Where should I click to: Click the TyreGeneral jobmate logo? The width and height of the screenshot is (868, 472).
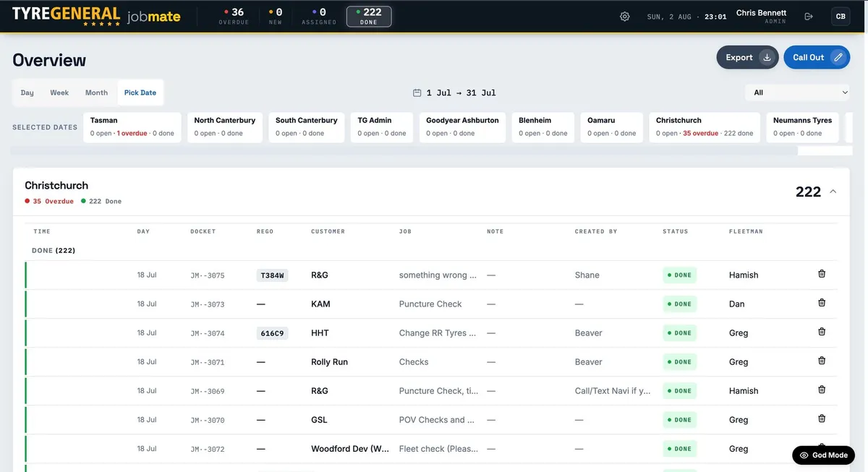click(x=96, y=15)
